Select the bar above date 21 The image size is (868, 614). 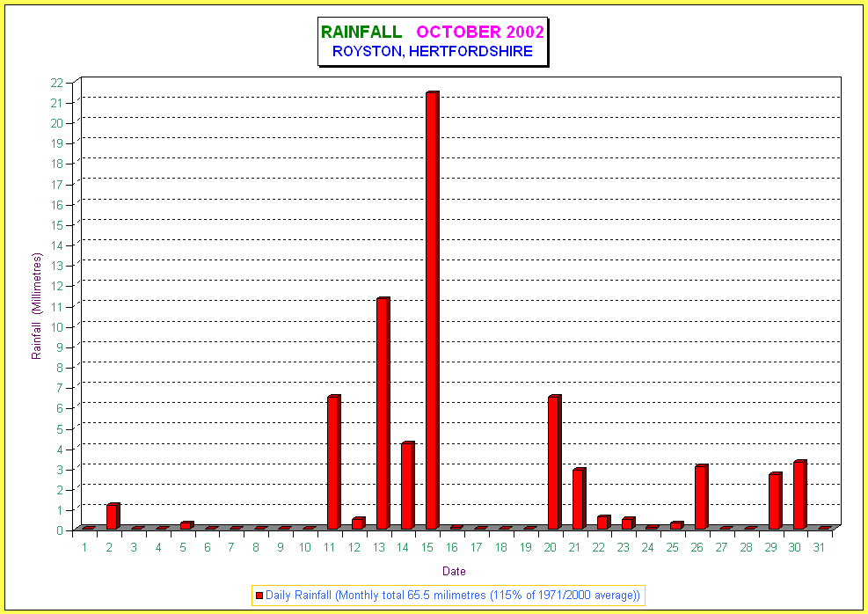(x=578, y=499)
